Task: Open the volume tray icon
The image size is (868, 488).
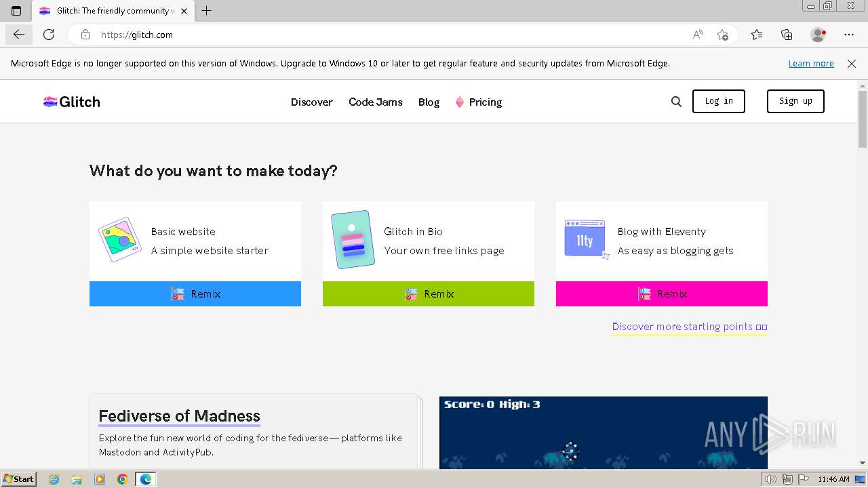Action: [770, 479]
